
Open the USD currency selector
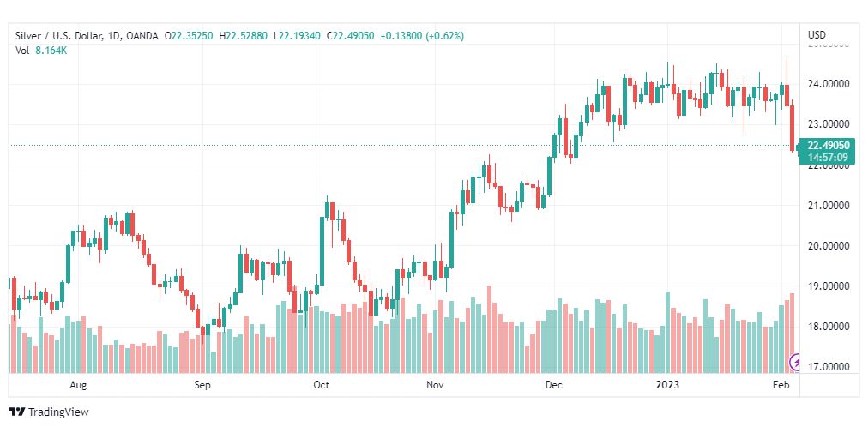pyautogui.click(x=817, y=34)
